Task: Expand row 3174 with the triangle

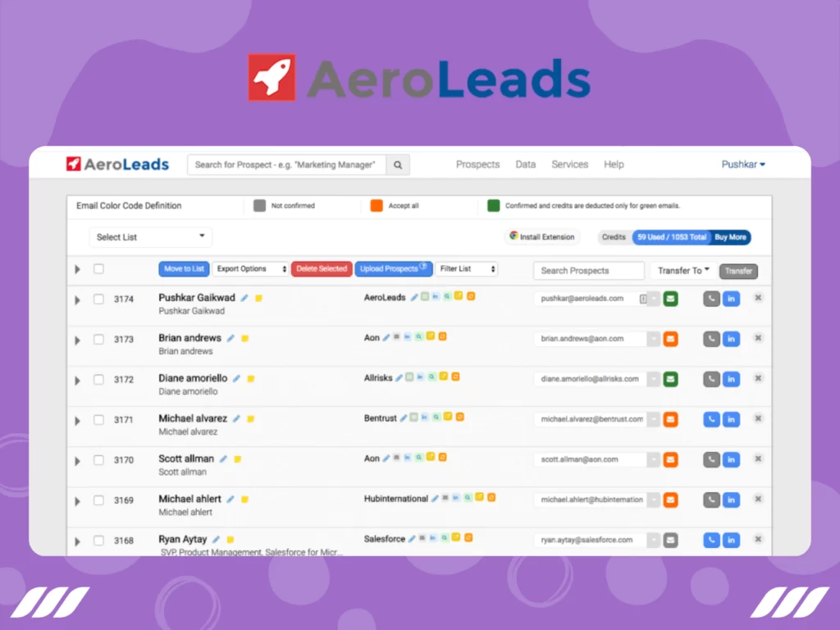Action: pyautogui.click(x=78, y=300)
